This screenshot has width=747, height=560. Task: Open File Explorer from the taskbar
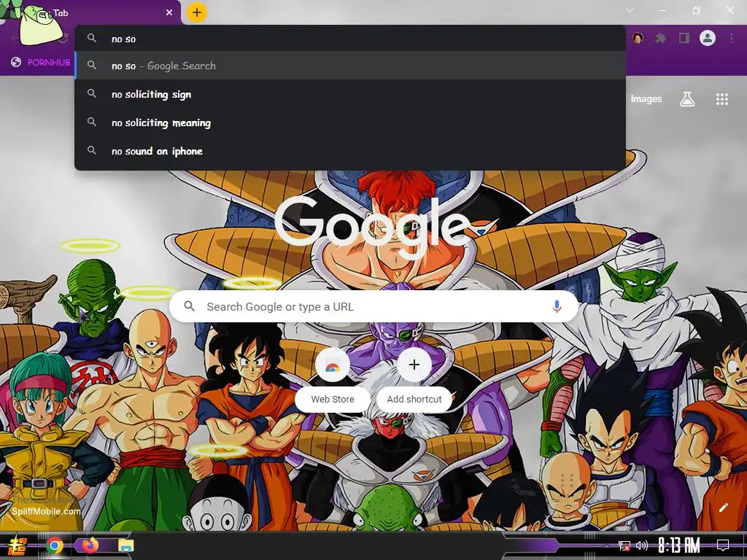click(126, 545)
